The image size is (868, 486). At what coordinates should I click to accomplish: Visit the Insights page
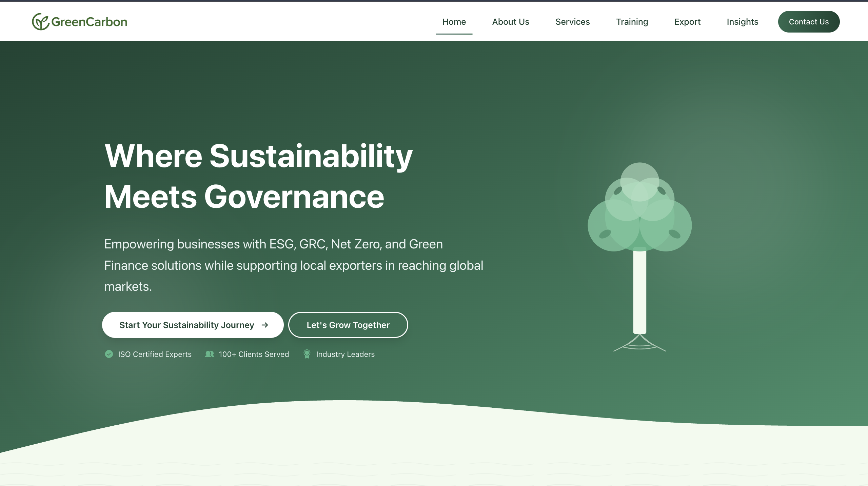point(742,22)
